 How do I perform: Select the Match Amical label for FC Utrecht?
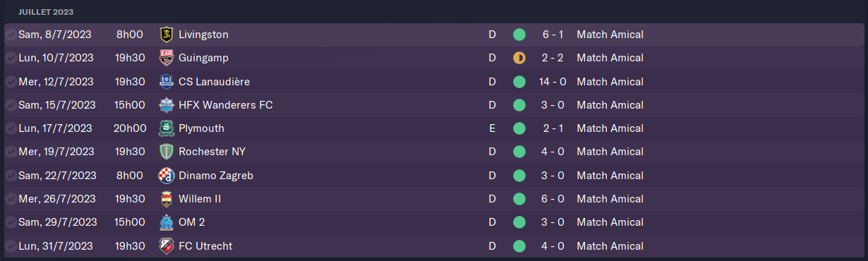610,246
